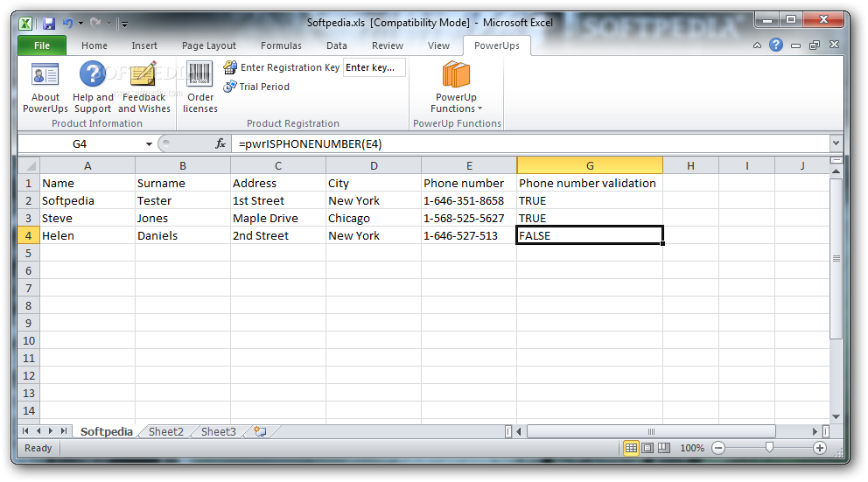Save the workbook with floppy icon
The height and width of the screenshot is (482, 868).
click(49, 24)
